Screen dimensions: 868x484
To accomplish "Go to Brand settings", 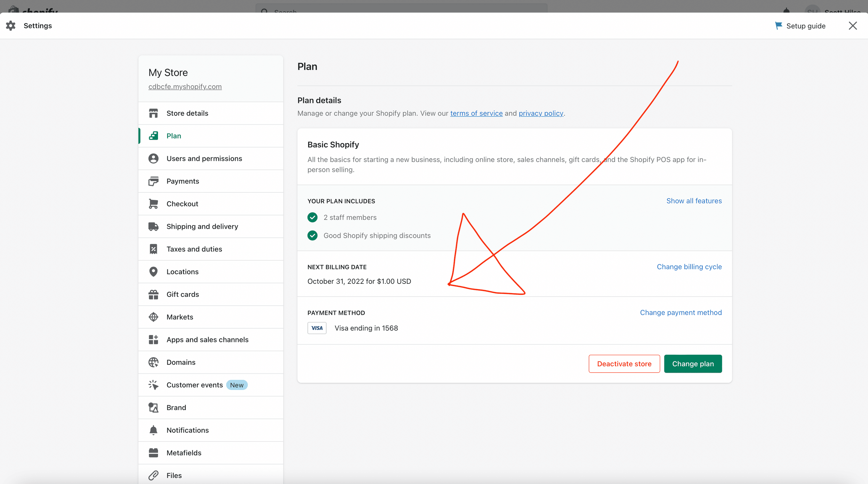I will pos(211,408).
